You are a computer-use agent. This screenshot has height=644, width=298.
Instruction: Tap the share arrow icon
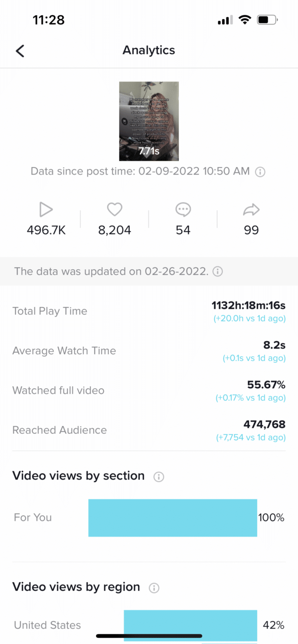pos(251,209)
